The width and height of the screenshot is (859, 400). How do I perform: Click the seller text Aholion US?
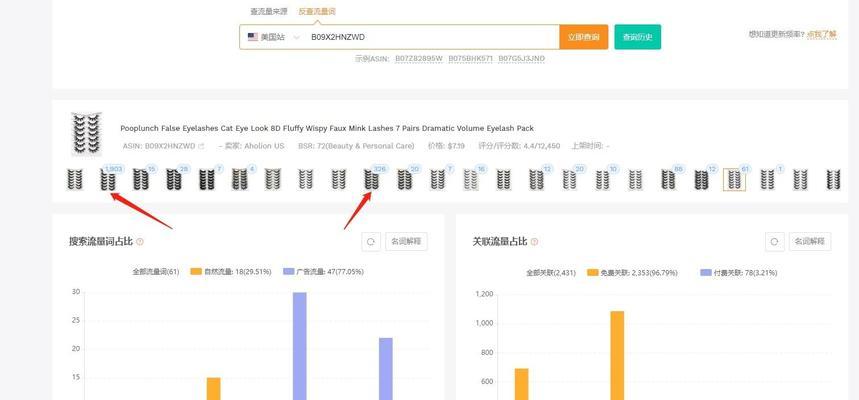(x=264, y=146)
